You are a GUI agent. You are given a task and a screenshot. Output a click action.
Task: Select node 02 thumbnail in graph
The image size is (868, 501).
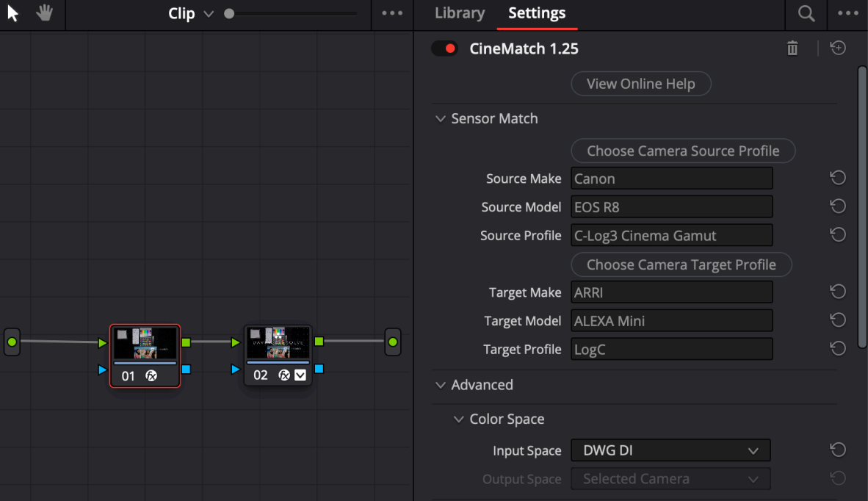click(x=278, y=344)
